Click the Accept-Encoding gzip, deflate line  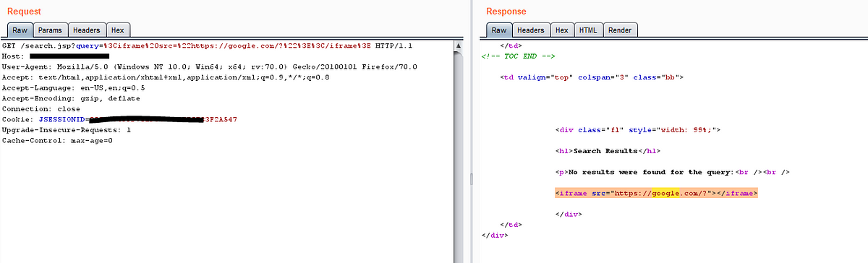click(72, 98)
